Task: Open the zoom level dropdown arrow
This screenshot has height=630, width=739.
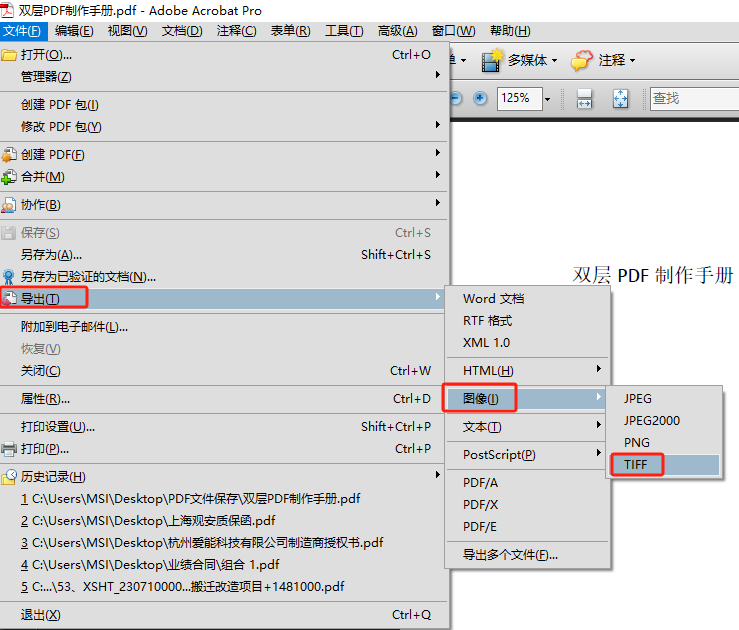Action: [x=547, y=99]
